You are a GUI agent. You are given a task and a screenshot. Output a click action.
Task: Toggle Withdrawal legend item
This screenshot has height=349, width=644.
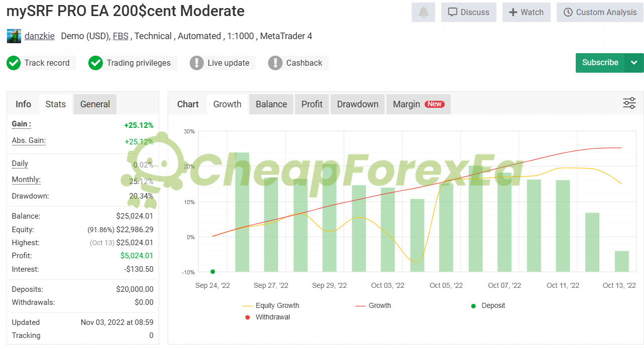click(267, 317)
